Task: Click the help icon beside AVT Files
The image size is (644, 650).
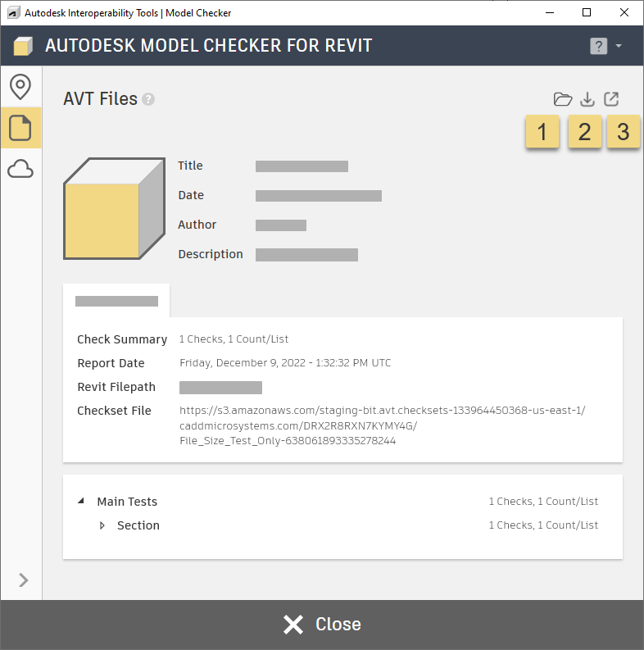Action: tap(148, 99)
